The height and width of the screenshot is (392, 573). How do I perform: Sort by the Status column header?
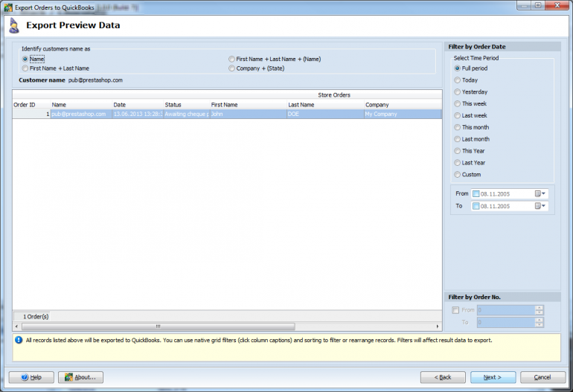pyautogui.click(x=186, y=104)
